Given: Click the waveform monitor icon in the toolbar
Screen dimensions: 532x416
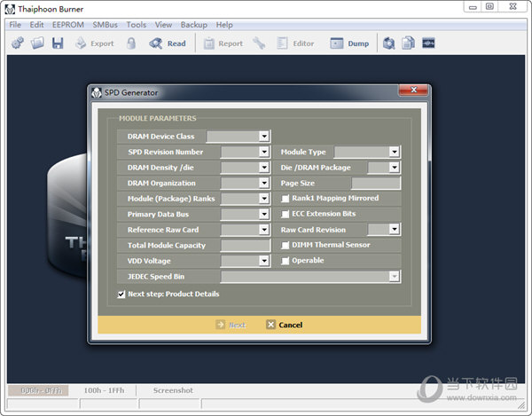Looking at the screenshot, I should pos(428,43).
